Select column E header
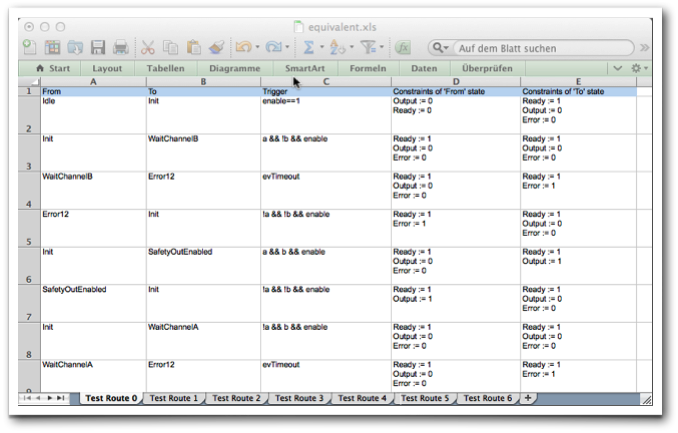Viewport: 678px width, 433px height. [578, 81]
